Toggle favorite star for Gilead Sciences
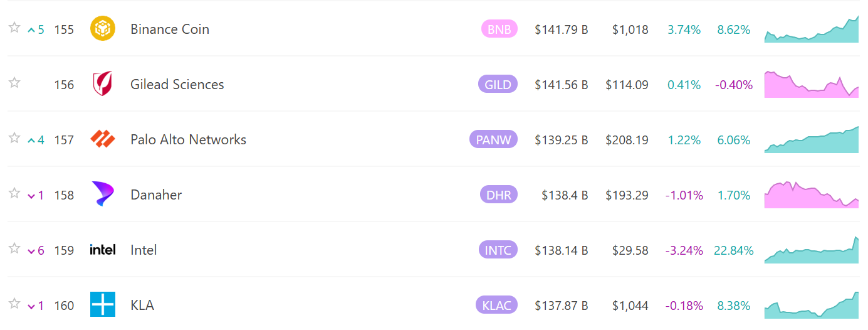Viewport: 868px width, 330px height. pyautogui.click(x=14, y=83)
